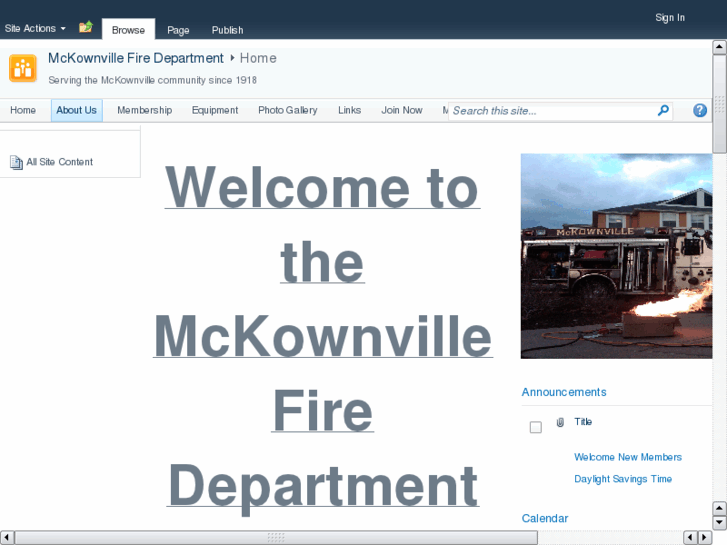Switch to the Browse tab
This screenshot has width=727, height=545.
click(128, 30)
